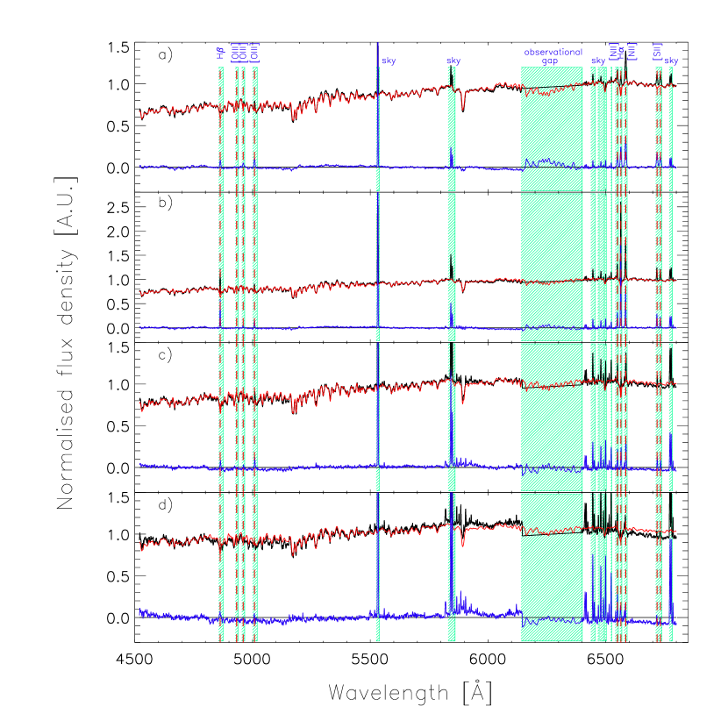The height and width of the screenshot is (728, 728).
Task: Click the 1.5 y-axis tick in panel c
Action: 118,347
